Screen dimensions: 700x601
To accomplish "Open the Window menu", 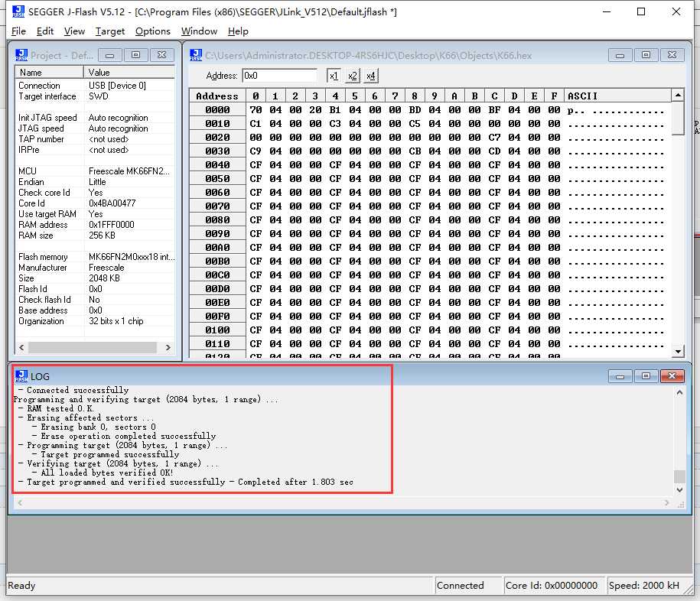I will [x=199, y=31].
